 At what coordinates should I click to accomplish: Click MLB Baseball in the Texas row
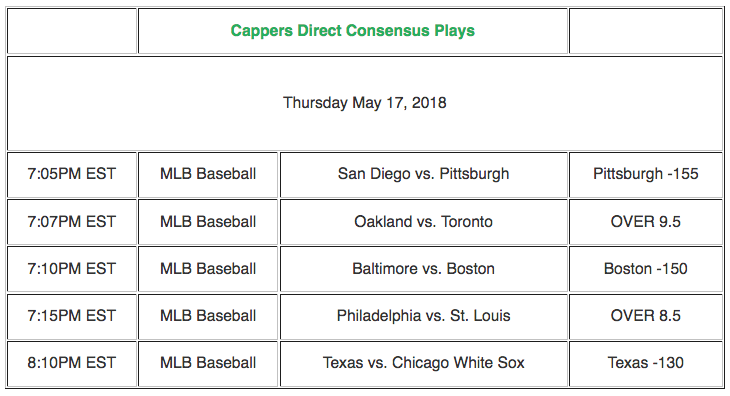(x=208, y=363)
